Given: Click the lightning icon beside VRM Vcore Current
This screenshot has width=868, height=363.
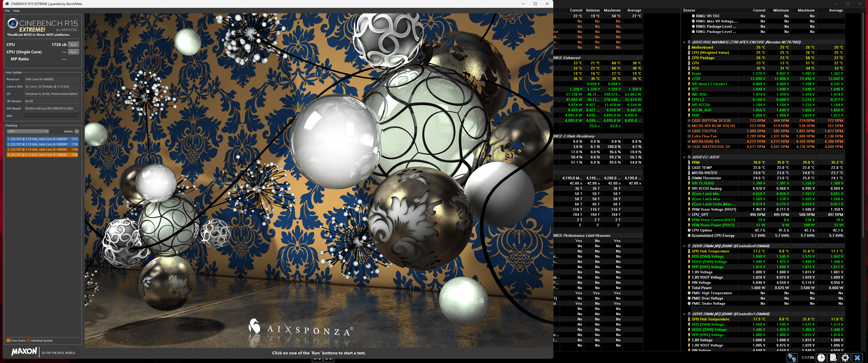Looking at the screenshot, I should tap(689, 220).
